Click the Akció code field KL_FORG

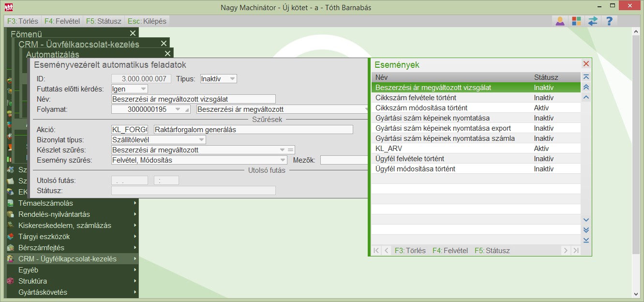pos(130,129)
